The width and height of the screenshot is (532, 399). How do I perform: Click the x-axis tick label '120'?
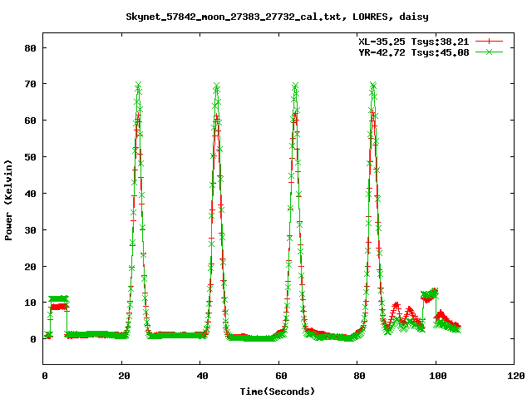click(x=516, y=376)
